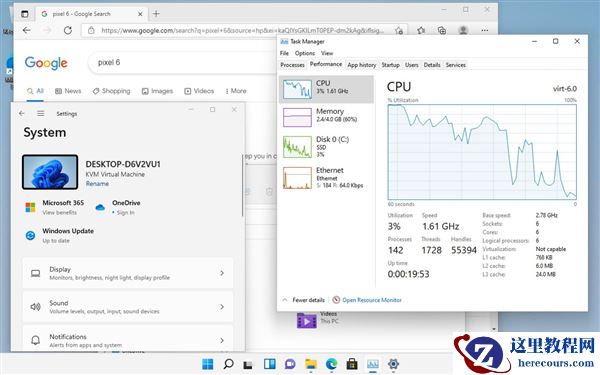Open Edge collections icon
Screen dimensions: 600x375
(442, 30)
